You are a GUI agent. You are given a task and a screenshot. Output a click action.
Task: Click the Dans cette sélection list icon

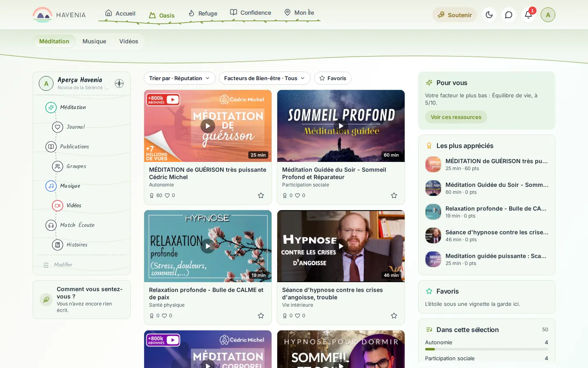click(x=429, y=330)
